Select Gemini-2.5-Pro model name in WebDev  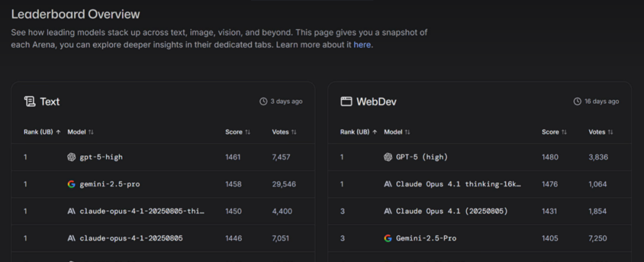click(426, 238)
